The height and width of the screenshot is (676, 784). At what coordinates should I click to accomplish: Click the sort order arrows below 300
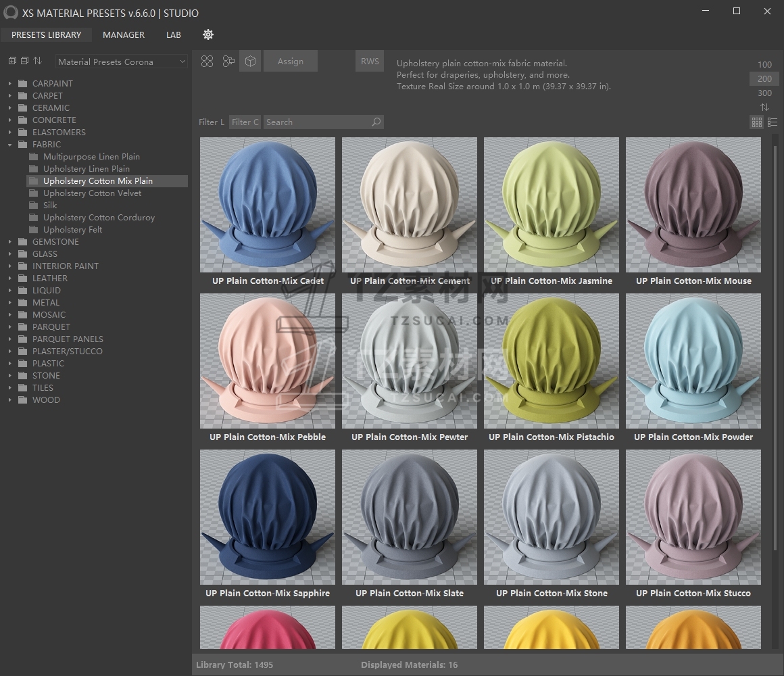click(764, 107)
